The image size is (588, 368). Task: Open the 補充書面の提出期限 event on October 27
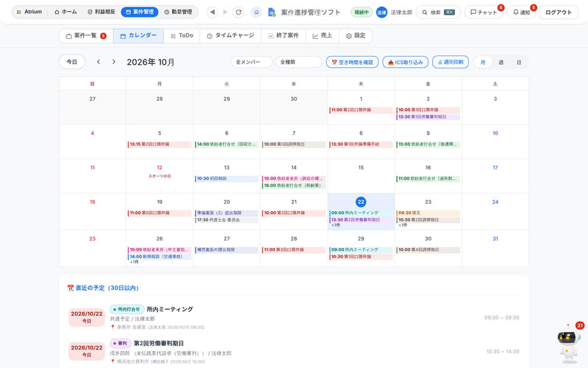226,250
